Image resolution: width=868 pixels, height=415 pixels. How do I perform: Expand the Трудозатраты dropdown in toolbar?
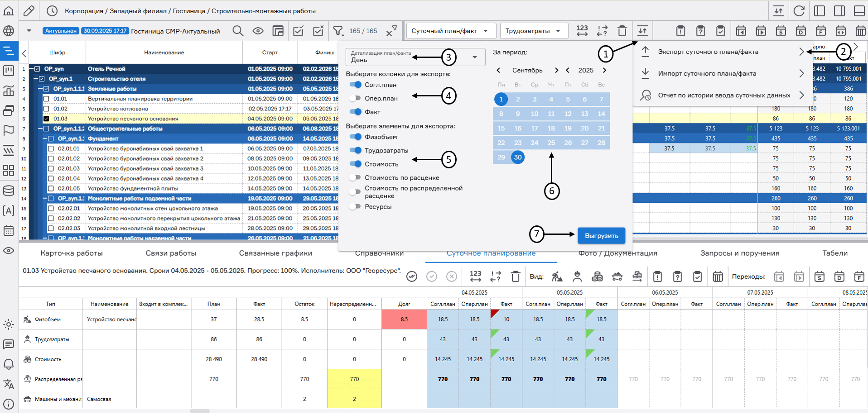pyautogui.click(x=534, y=31)
